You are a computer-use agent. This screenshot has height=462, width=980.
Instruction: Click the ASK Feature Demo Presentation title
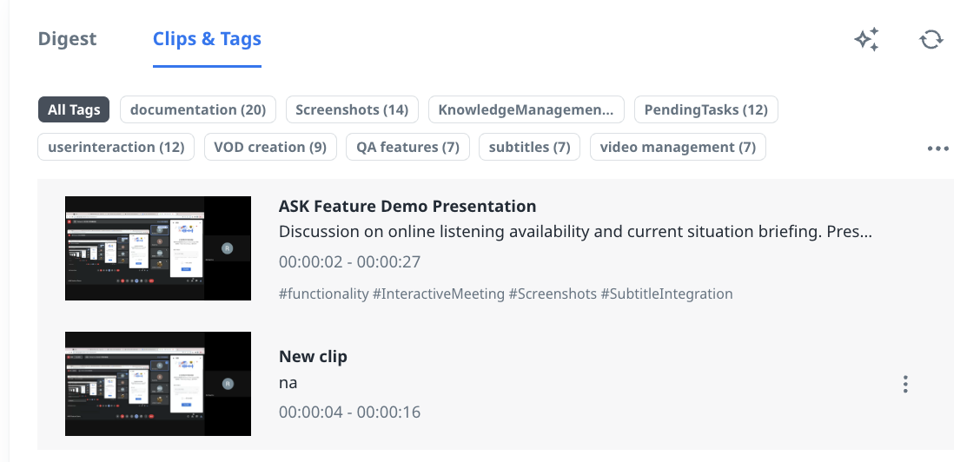tap(407, 207)
